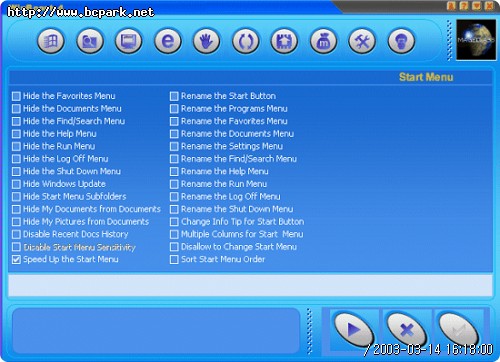The width and height of the screenshot is (500, 362).
Task: Enable Hide the Favorites Menu
Action: (16, 96)
